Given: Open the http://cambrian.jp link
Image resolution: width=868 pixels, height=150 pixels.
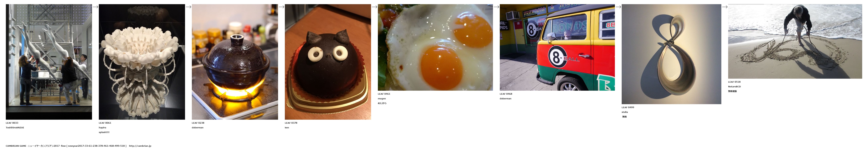Looking at the screenshot, I should 140,146.
